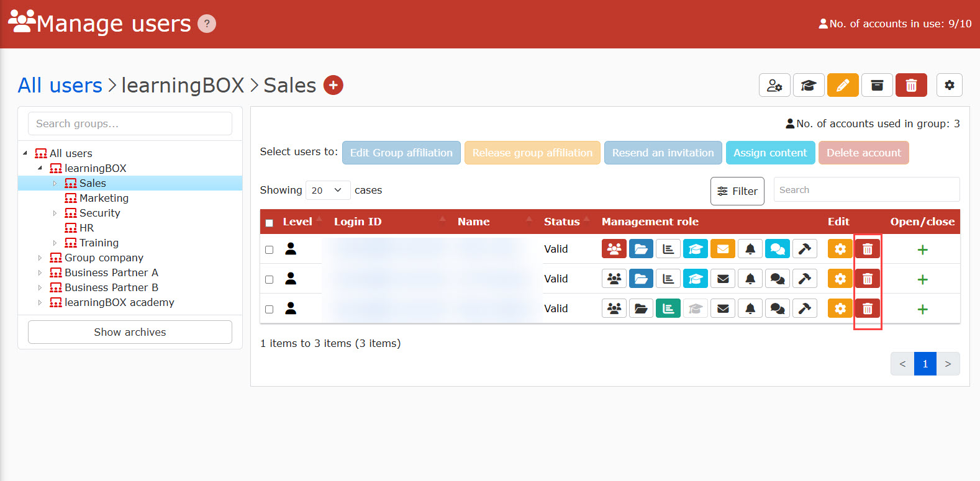Toggle the select-all checkbox in table header

(x=270, y=223)
